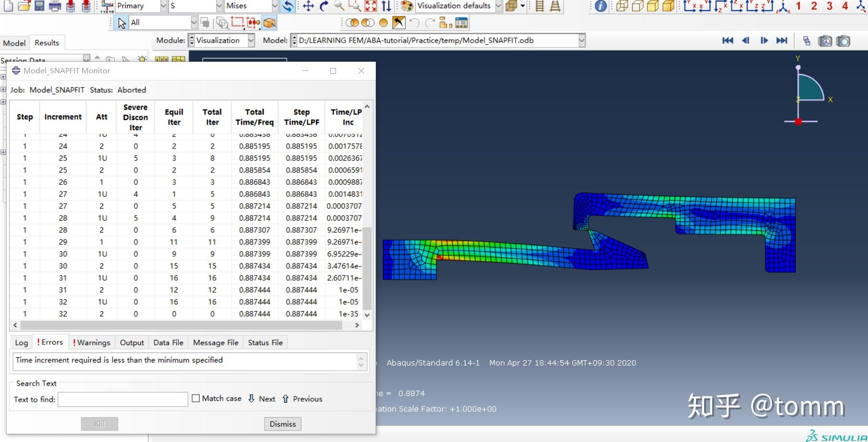
Task: Click the job table vertical scrollbar thumb
Action: pos(367,268)
